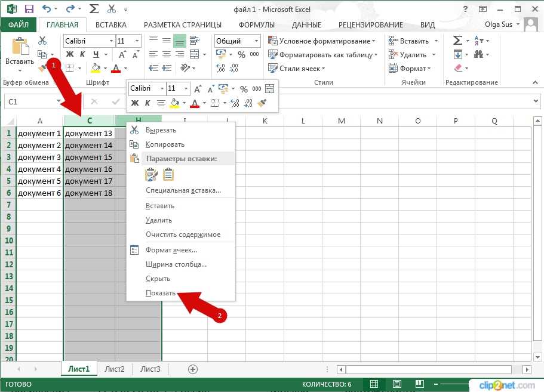Select cell containing документ 15
The image size is (544, 392).
[x=89, y=157]
